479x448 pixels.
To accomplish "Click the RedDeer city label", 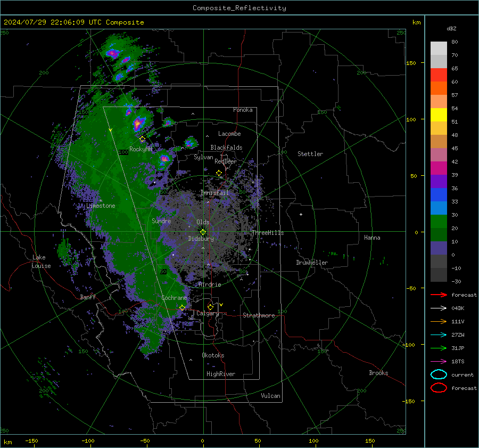I will [x=226, y=161].
